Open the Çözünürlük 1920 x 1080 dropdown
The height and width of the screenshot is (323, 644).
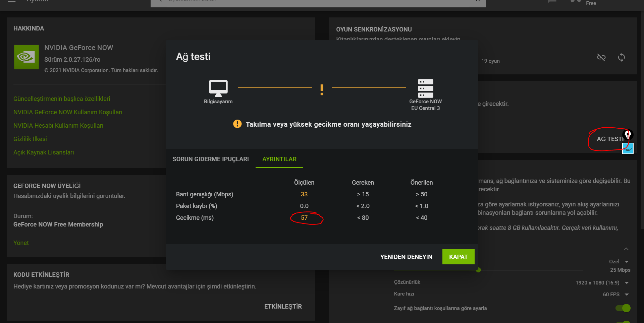[602, 282]
